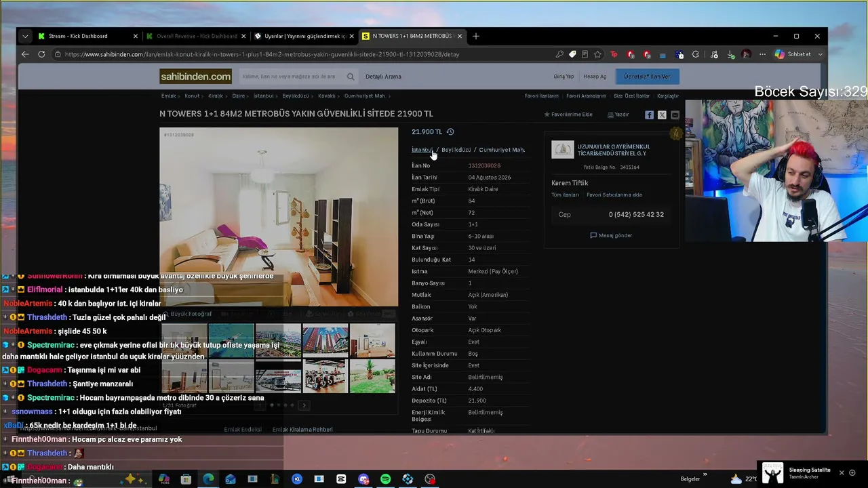
Task: Open the Copilot Sohbet et button
Action: pyautogui.click(x=798, y=54)
